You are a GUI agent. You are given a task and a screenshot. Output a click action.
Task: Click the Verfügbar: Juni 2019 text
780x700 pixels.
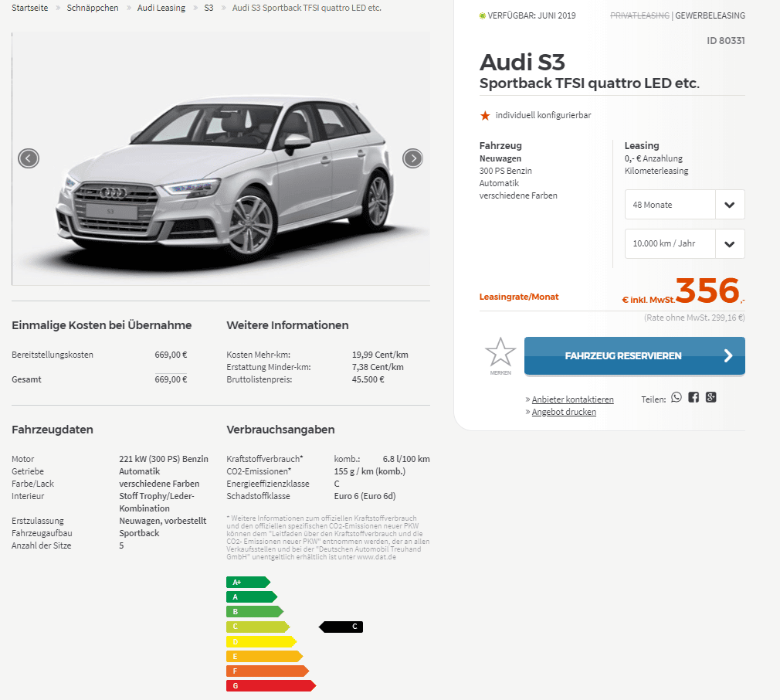point(531,16)
